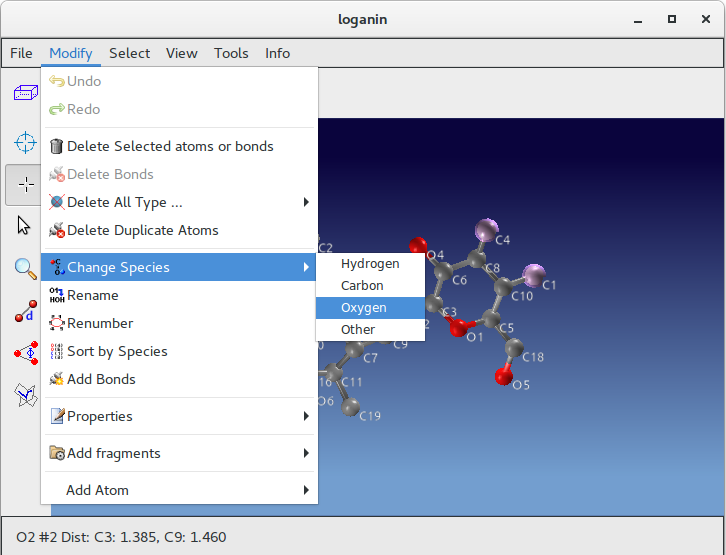Select the arrow pointer tool
Viewport: 726px width, 555px height.
click(24, 226)
